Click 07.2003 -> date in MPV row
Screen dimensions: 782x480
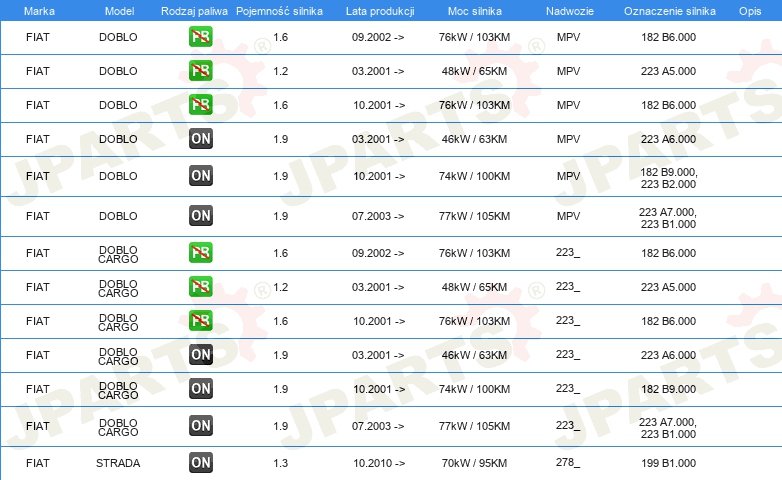pyautogui.click(x=378, y=216)
